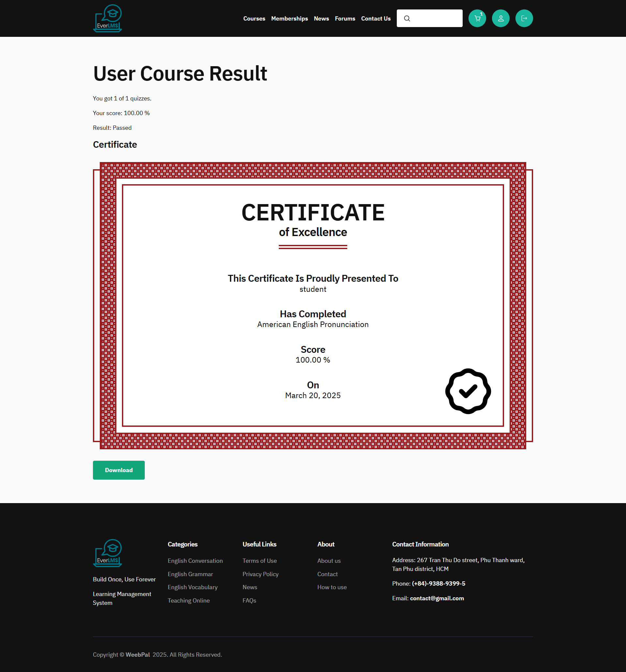
Task: Navigate to Forums in header
Action: (345, 19)
